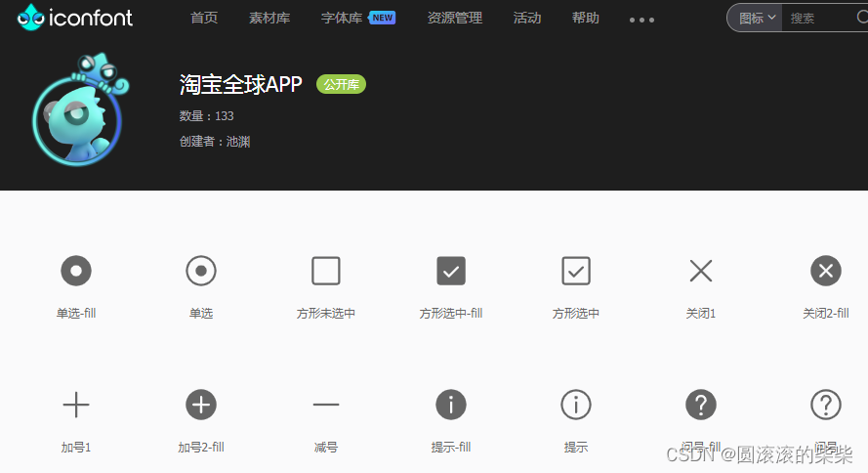Select the 问号-fill question mark icon

pyautogui.click(x=701, y=405)
